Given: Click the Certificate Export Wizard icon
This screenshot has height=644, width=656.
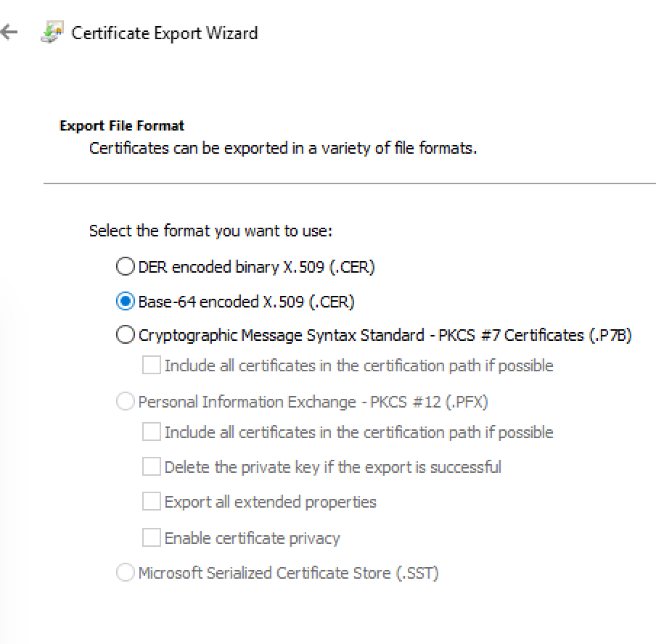Looking at the screenshot, I should pyautogui.click(x=52, y=32).
